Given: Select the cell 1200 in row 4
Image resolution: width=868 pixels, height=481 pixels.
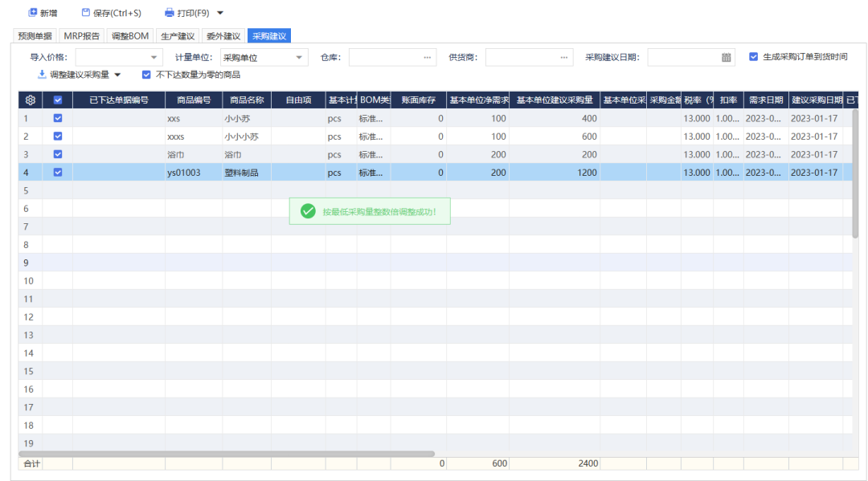Looking at the screenshot, I should 554,172.
